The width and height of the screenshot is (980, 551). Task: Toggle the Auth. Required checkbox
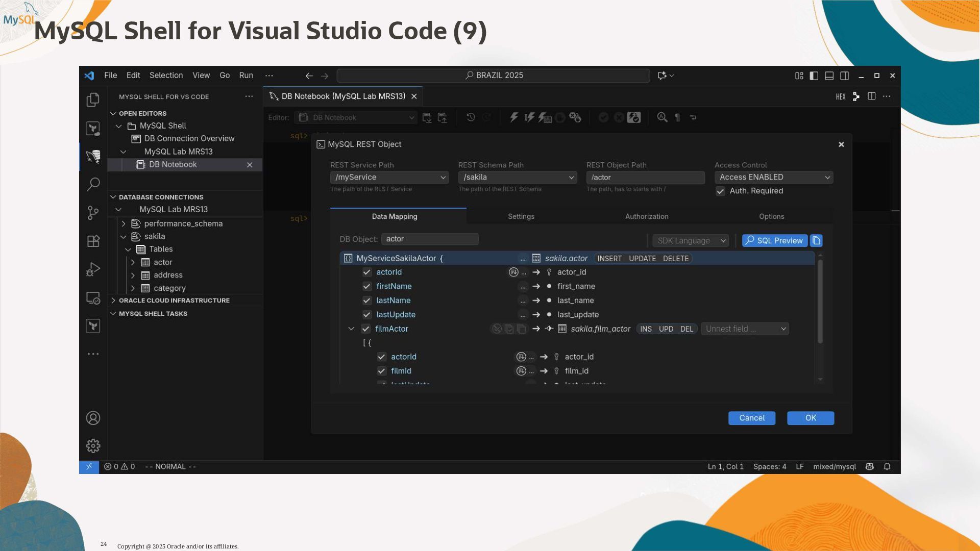click(x=720, y=191)
